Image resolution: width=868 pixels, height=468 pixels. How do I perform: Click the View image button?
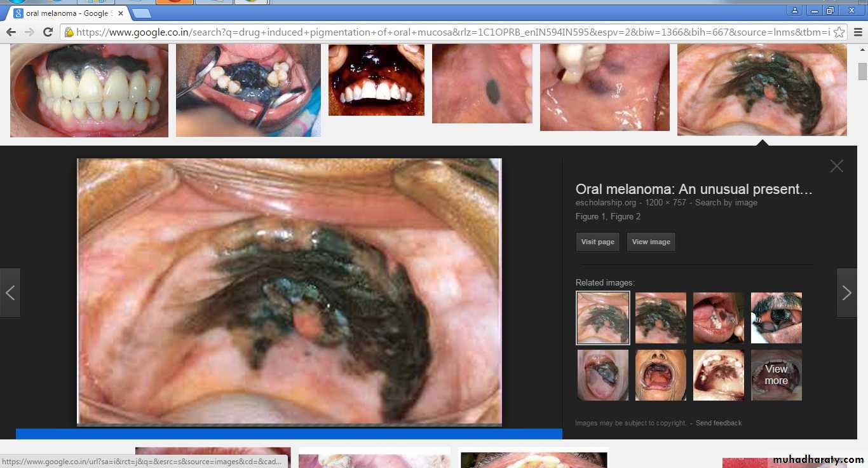(x=651, y=242)
